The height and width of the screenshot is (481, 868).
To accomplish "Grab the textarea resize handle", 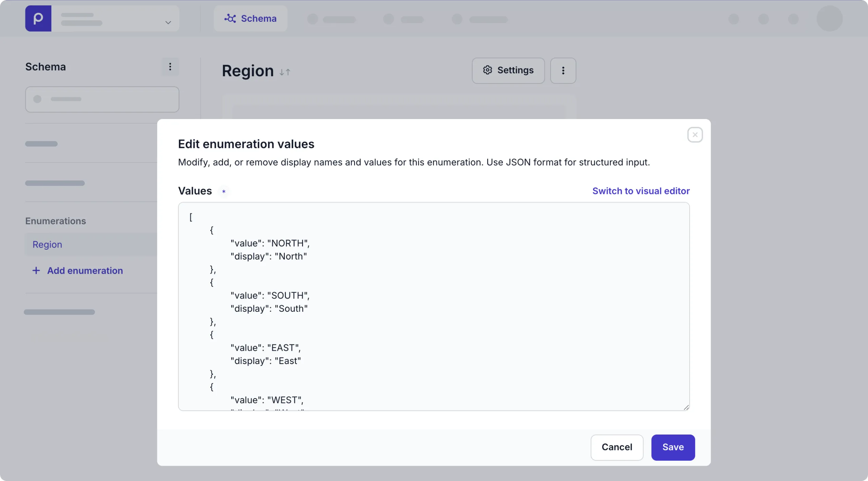I will click(686, 407).
